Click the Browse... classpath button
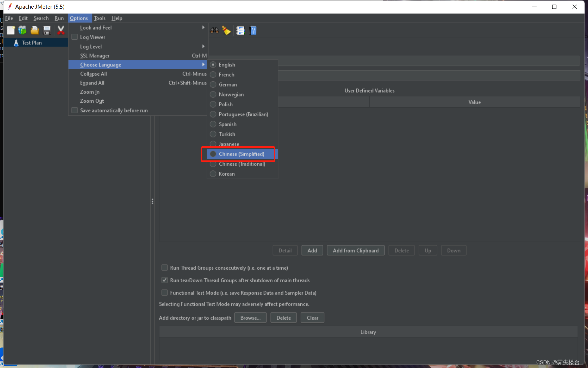The height and width of the screenshot is (368, 588). pos(250,318)
